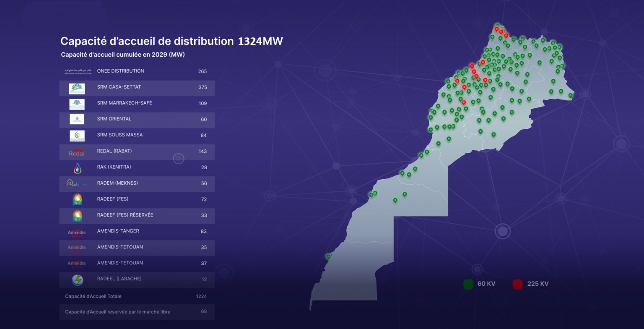This screenshot has height=329, width=644.
Task: Click the SRM Oriental logo
Action: point(77,119)
